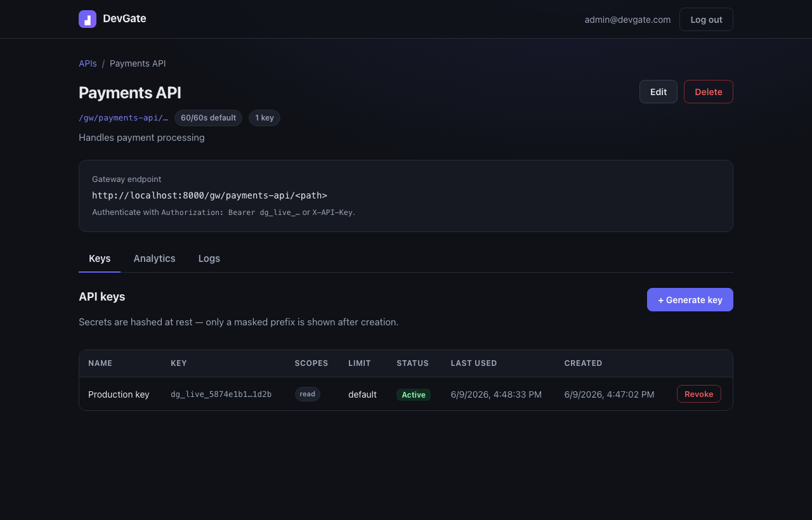Select the Production key name cell
Screen dimensions: 812x520
pyautogui.click(x=119, y=394)
